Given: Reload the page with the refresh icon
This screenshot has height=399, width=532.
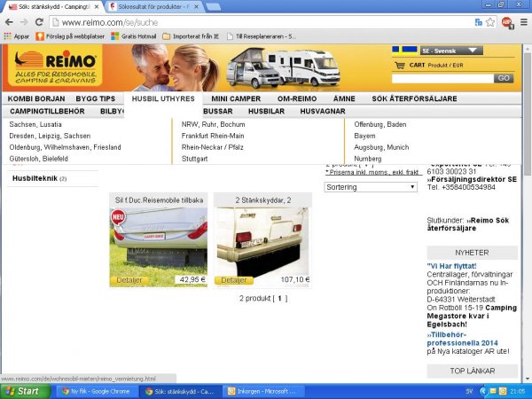Looking at the screenshot, I should tap(40, 21).
